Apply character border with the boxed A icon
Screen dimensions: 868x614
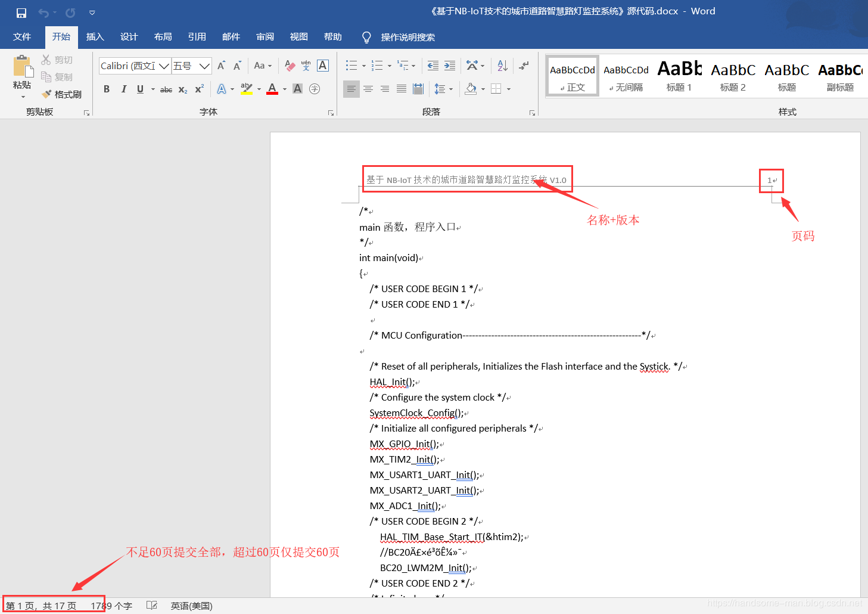coord(323,66)
